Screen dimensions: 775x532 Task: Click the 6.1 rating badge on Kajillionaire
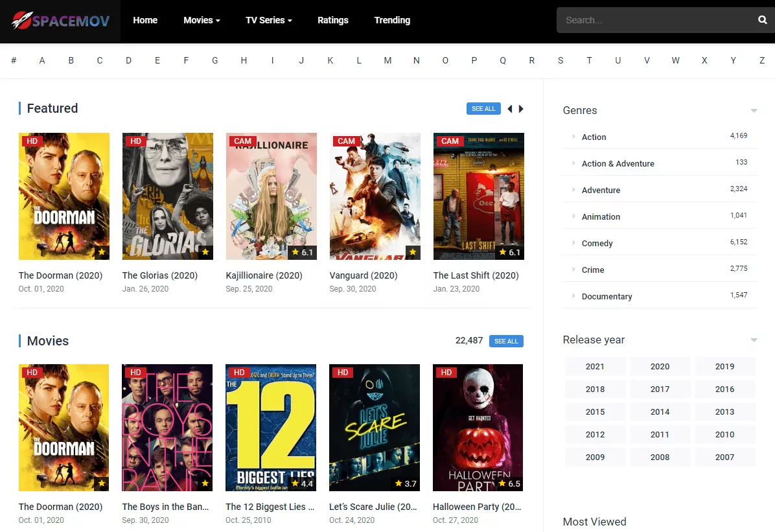tap(303, 252)
